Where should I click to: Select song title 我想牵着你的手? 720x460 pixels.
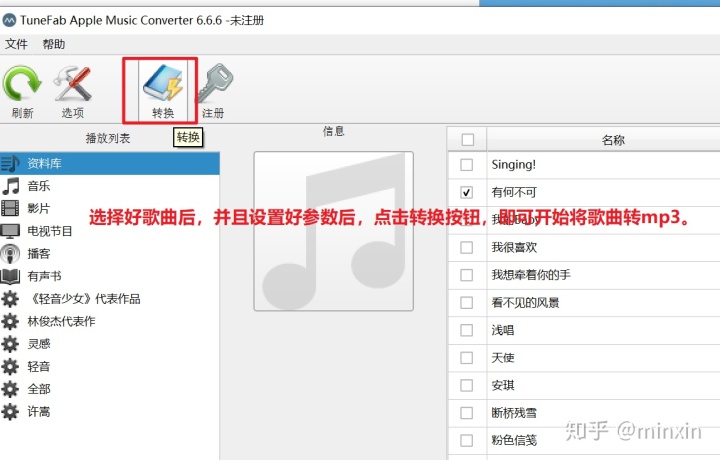click(x=531, y=275)
